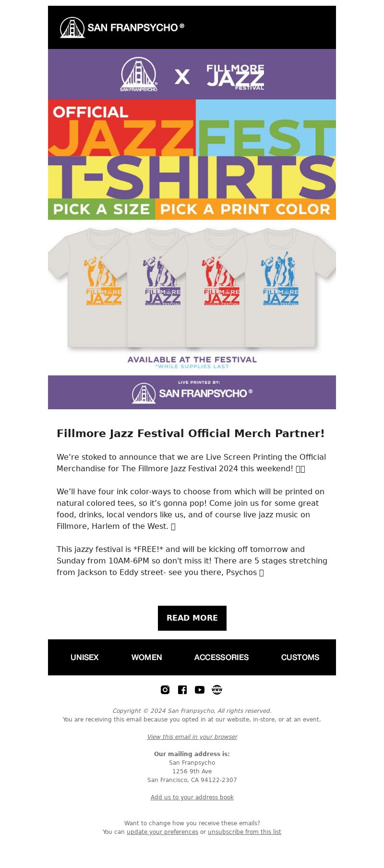Screen dimensions: 384x868
Task: Click the Fillmore Jazz Festival logo
Action: [235, 77]
